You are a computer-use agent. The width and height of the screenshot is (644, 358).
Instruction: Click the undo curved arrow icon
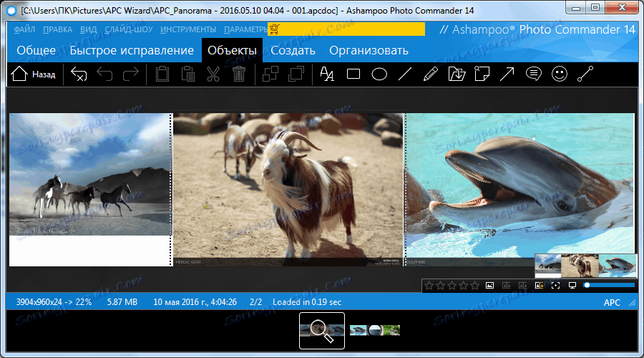[x=104, y=74]
